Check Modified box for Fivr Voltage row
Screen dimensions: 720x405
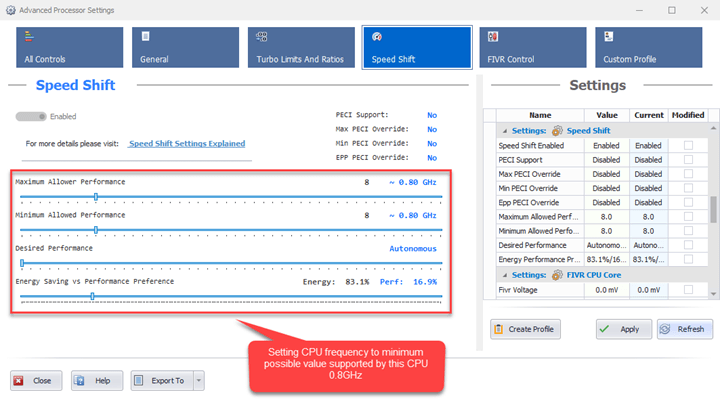point(688,290)
